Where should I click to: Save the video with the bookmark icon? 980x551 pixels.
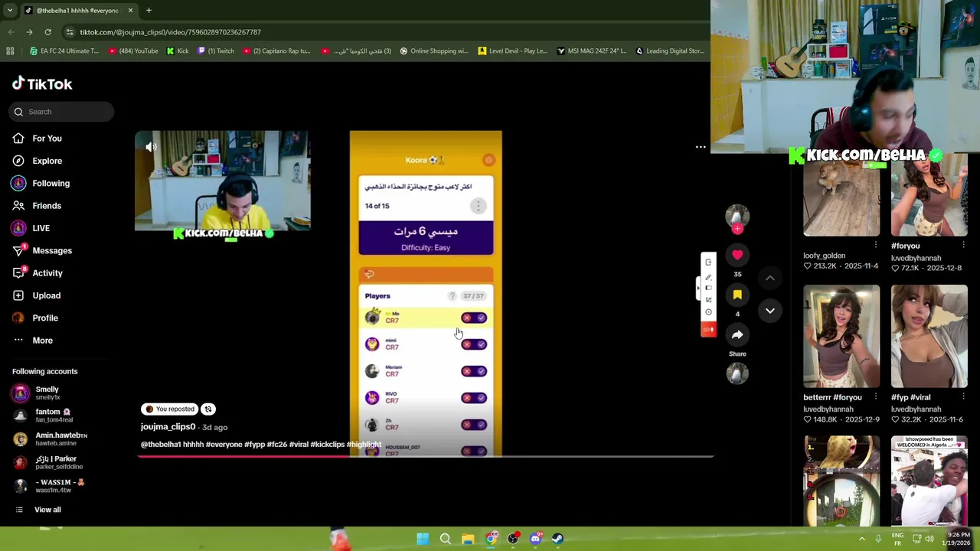737,295
